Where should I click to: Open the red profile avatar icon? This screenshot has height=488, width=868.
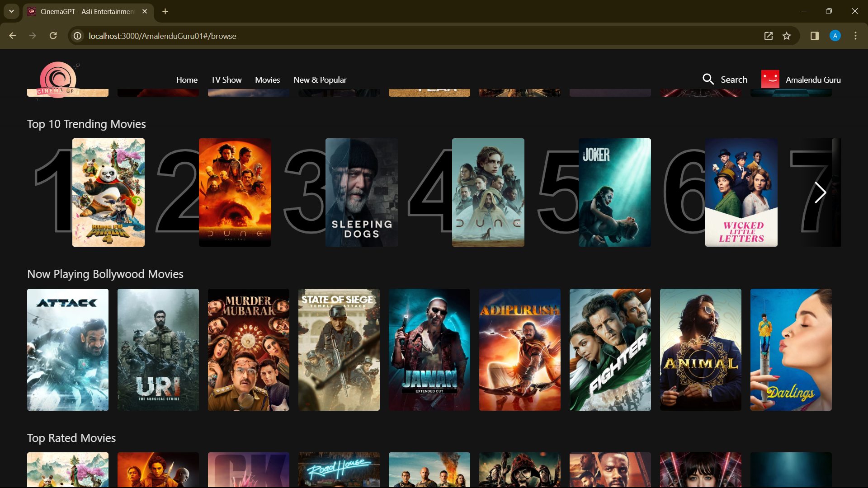pyautogui.click(x=770, y=80)
